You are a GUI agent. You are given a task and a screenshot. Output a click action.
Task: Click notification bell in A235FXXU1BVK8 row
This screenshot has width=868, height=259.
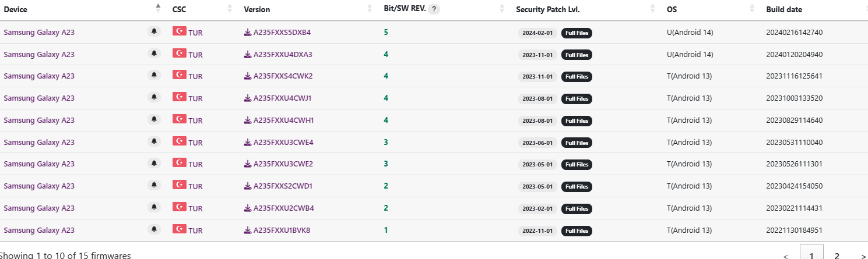pyautogui.click(x=154, y=229)
